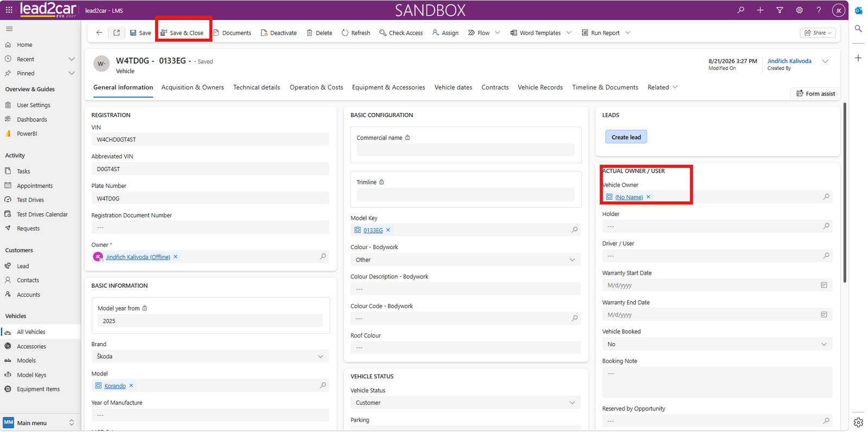Click the Save & Close button
This screenshot has width=868, height=432.
[x=182, y=33]
